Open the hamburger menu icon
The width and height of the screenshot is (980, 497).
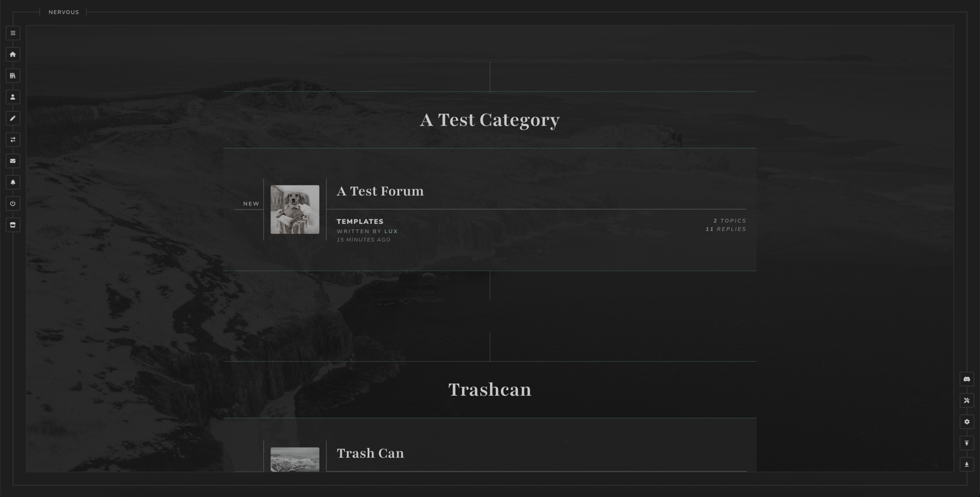point(12,33)
